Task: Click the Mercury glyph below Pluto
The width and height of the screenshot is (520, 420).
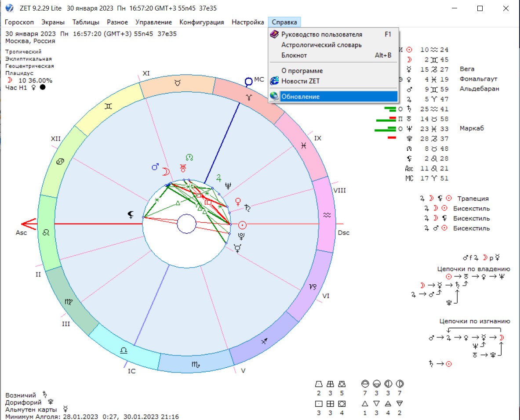Action: (x=238, y=248)
